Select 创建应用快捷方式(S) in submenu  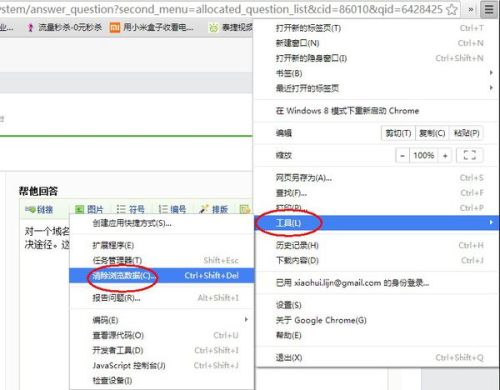click(x=162, y=223)
